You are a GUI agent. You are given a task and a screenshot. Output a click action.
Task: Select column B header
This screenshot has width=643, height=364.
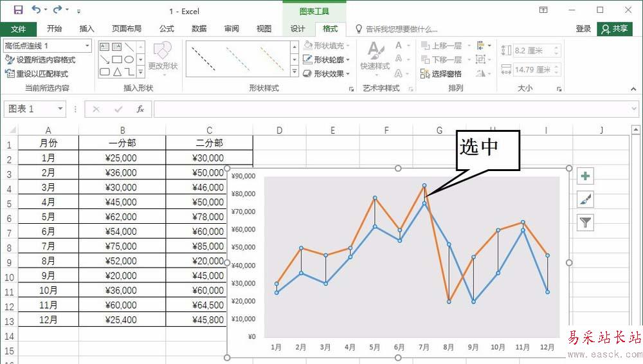[122, 130]
